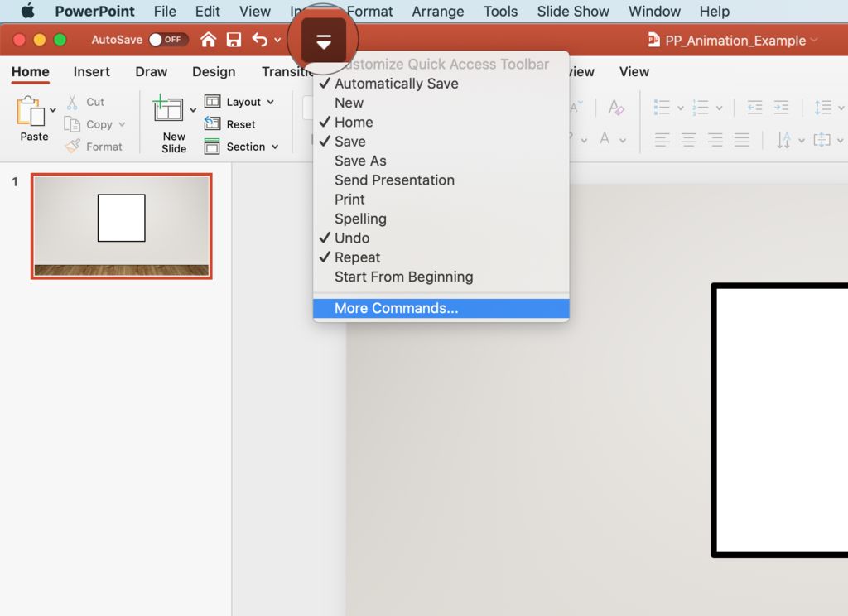The width and height of the screenshot is (848, 616).
Task: Open the Window menu
Action: coord(654,12)
